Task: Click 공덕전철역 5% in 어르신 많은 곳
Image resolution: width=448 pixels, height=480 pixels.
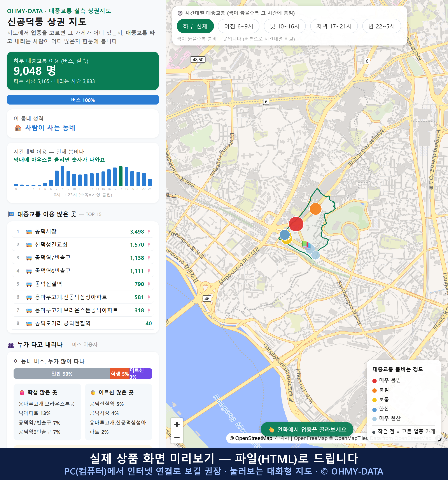Action: pos(107,404)
